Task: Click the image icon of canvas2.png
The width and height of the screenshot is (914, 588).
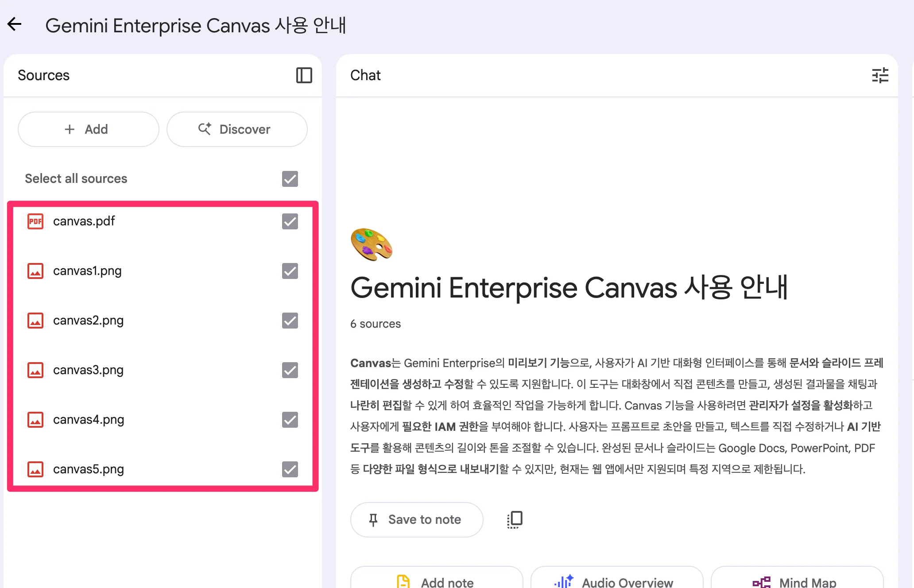Action: (x=35, y=321)
